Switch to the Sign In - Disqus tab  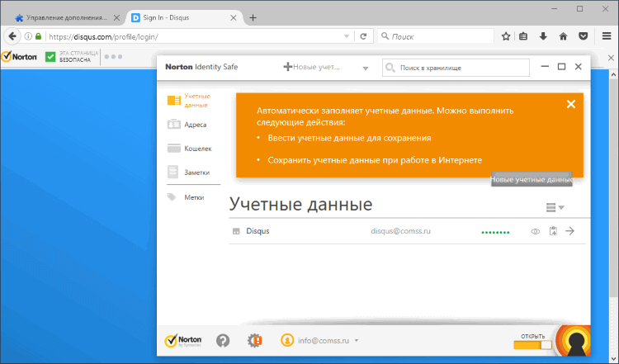pyautogui.click(x=166, y=18)
